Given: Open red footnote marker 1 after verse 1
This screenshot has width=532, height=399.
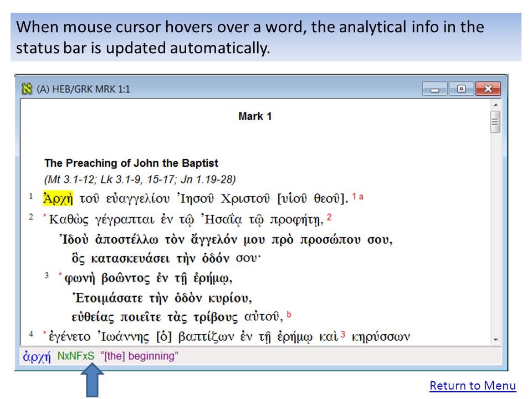Looking at the screenshot, I should coord(354,196).
